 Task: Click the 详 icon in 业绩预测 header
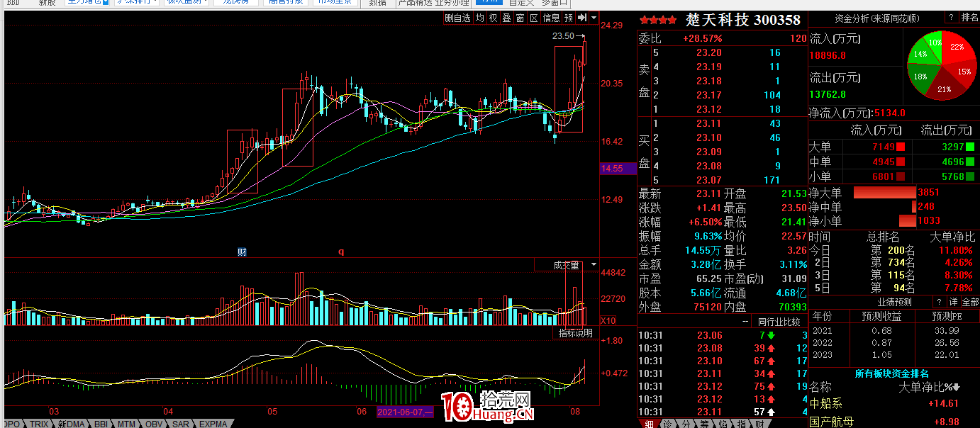click(x=953, y=302)
